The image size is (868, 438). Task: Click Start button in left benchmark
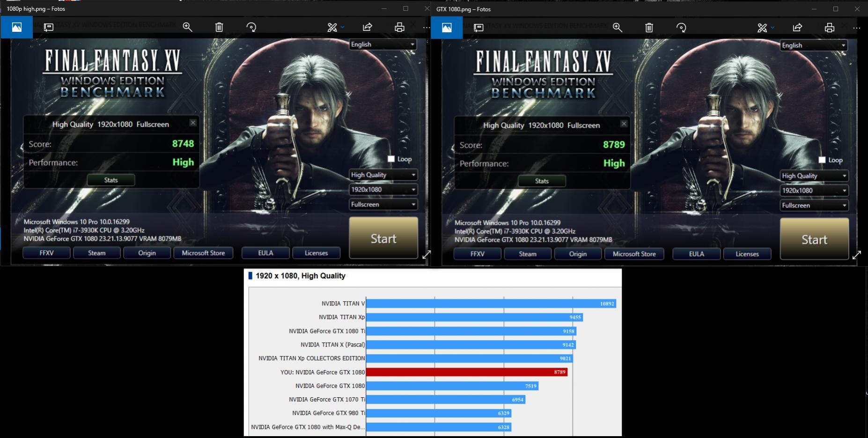(x=383, y=238)
